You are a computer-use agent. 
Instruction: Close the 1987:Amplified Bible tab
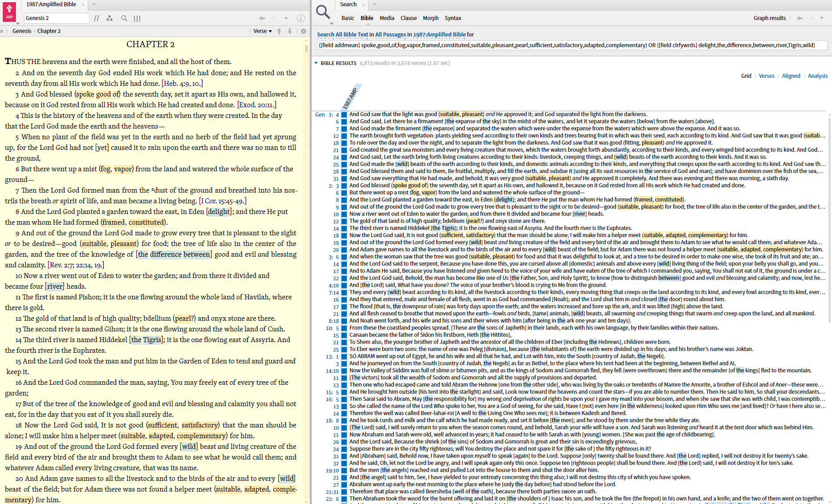(83, 4)
